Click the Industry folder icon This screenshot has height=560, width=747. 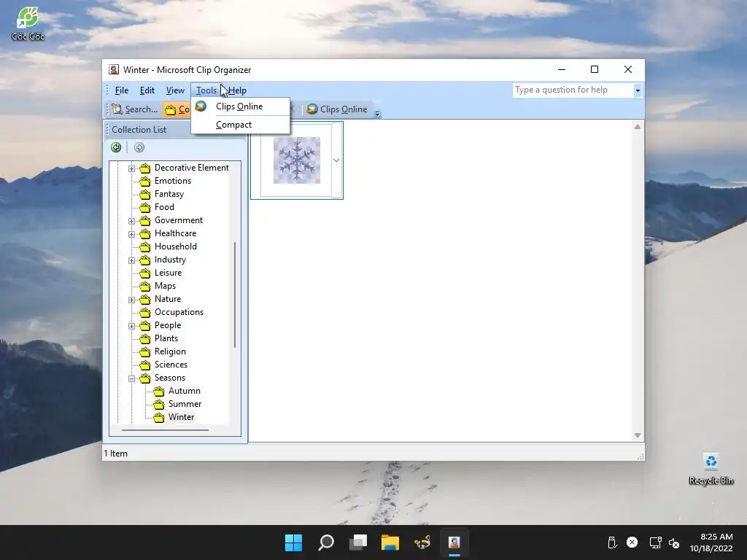pos(145,260)
